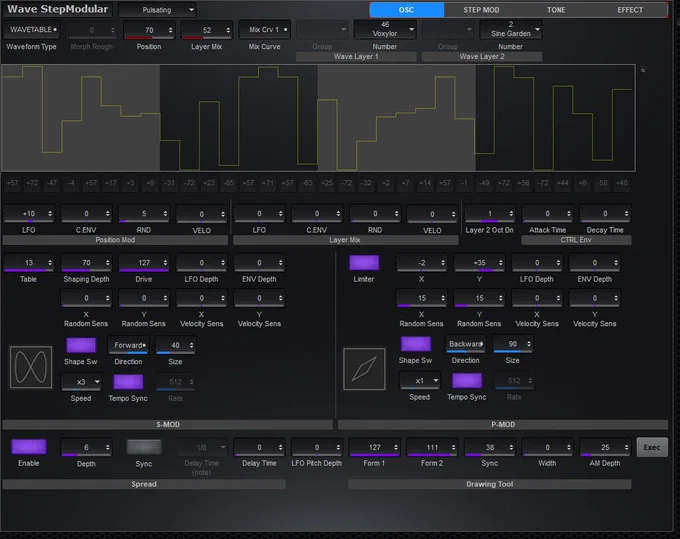Viewport: 680px width, 539px height.
Task: Open the WAVETABLE waveform type dropdown
Action: pyautogui.click(x=31, y=29)
